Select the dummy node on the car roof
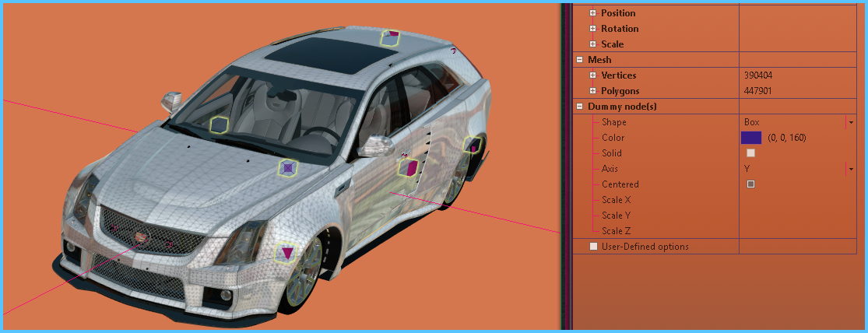Image resolution: width=868 pixels, height=333 pixels. pyautogui.click(x=390, y=37)
